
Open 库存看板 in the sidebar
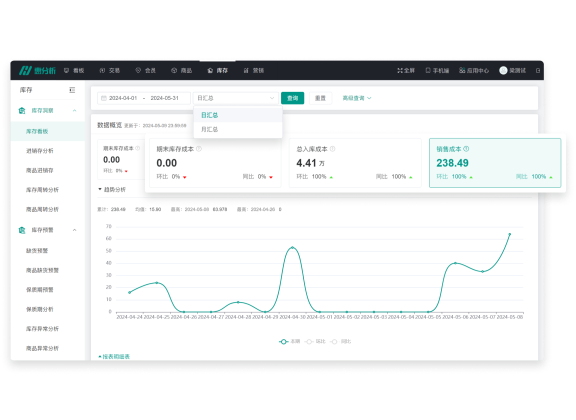[x=48, y=131]
